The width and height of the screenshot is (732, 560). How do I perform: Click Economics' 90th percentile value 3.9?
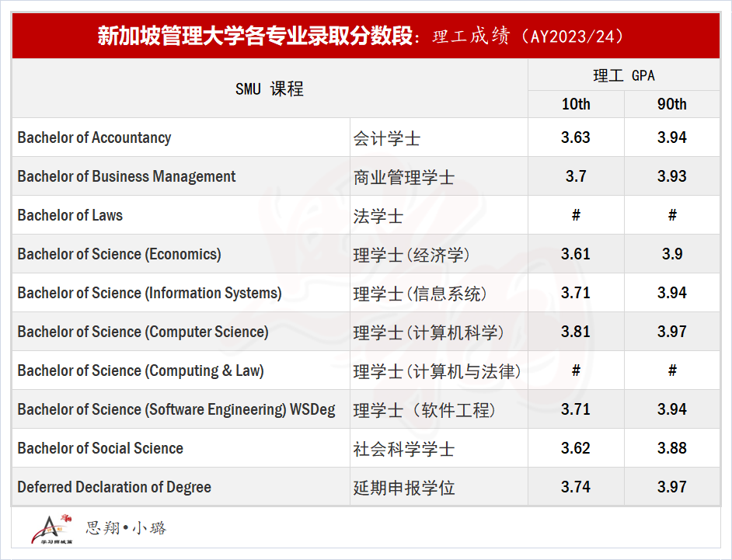tap(672, 254)
